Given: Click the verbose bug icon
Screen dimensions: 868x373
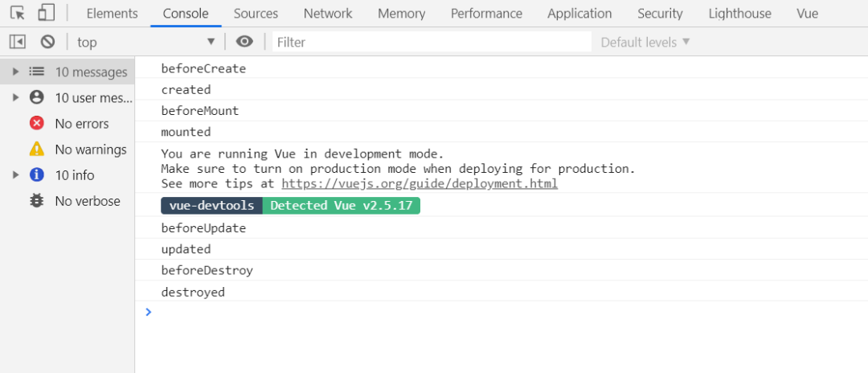Looking at the screenshot, I should pos(36,201).
